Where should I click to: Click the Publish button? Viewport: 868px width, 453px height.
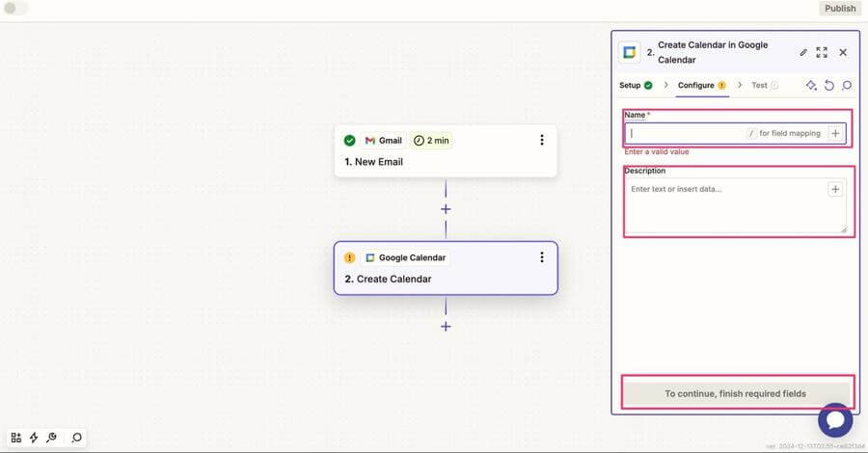[839, 9]
